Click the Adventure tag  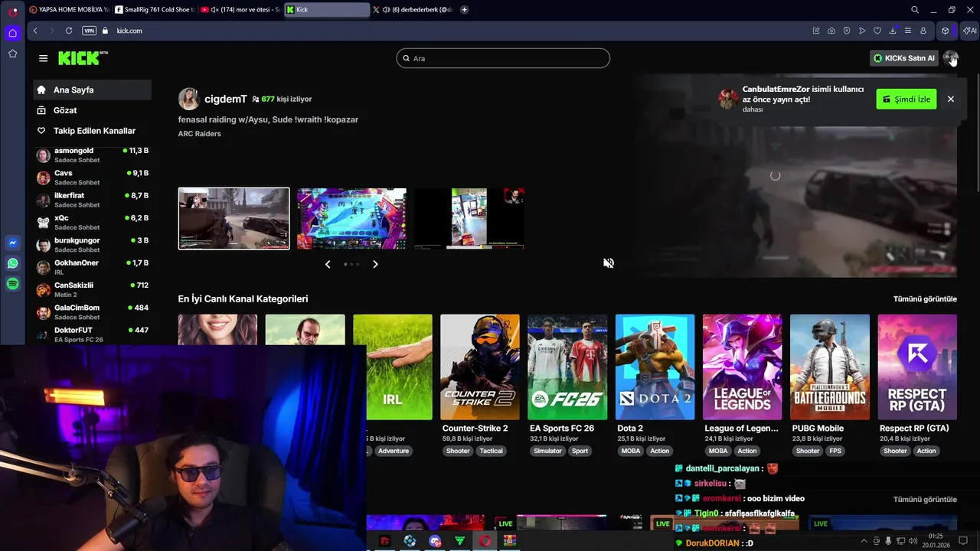click(x=394, y=451)
